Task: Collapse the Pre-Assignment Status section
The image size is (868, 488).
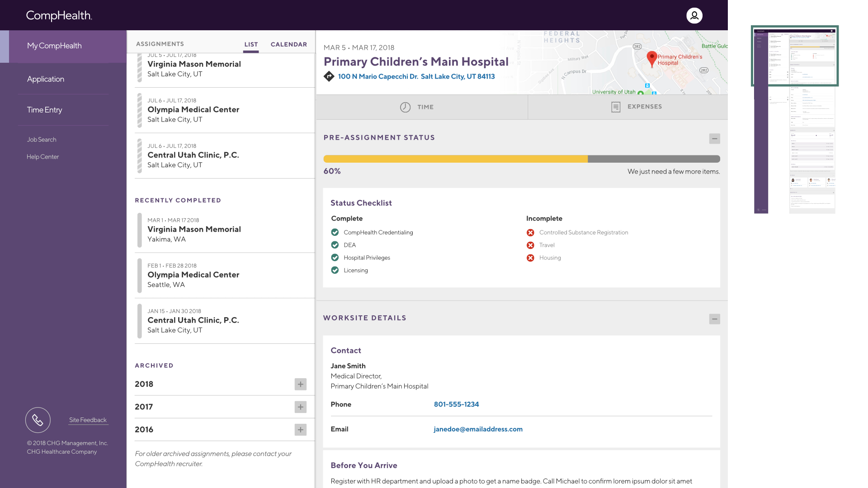Action: point(715,139)
